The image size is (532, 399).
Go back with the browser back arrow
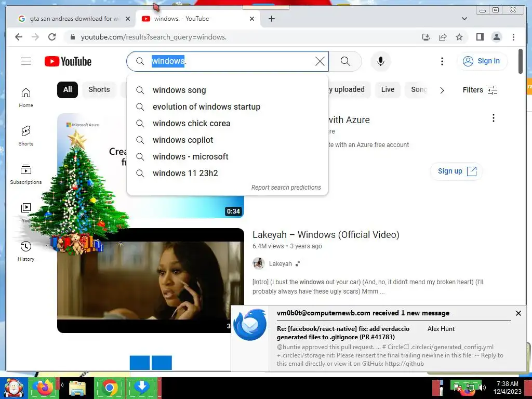point(19,37)
